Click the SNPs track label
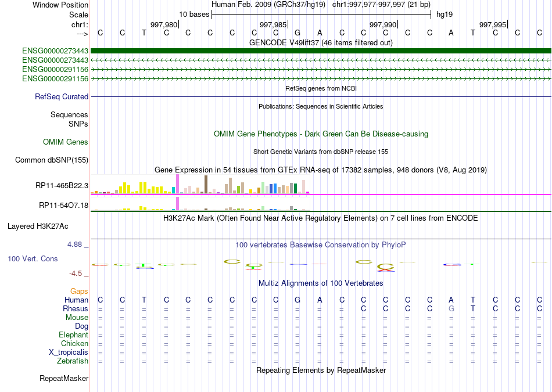This screenshot has width=552, height=392. point(78,124)
